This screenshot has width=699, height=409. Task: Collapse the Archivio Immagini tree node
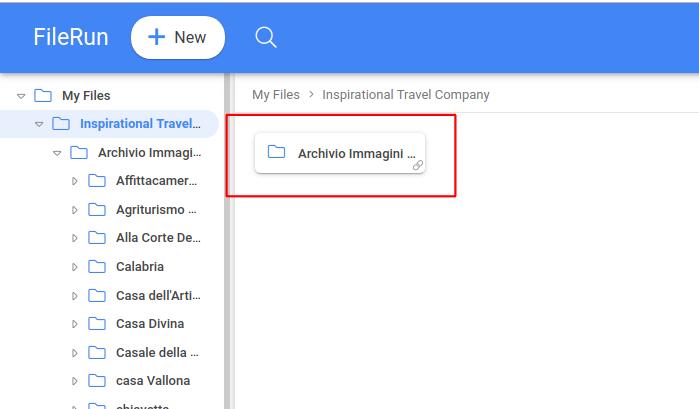[x=57, y=153]
